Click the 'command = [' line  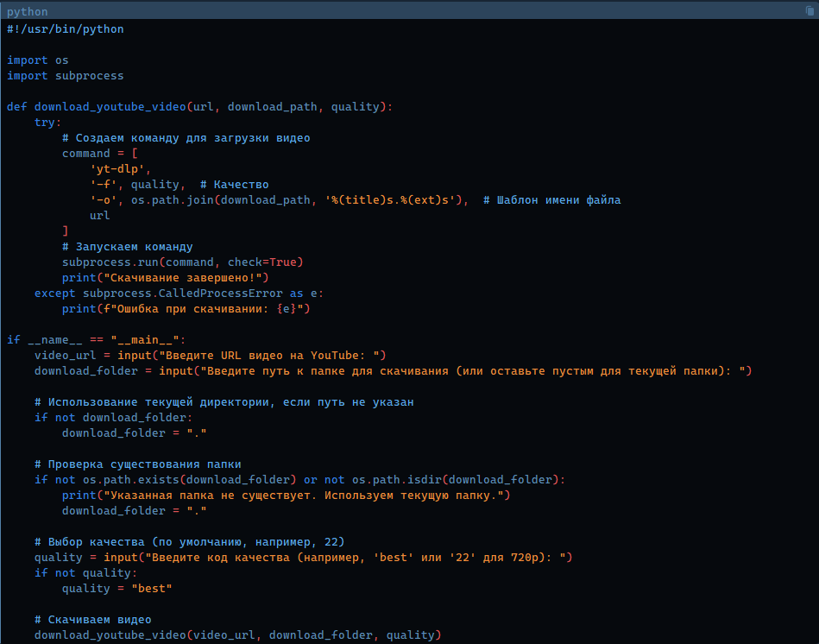(100, 154)
